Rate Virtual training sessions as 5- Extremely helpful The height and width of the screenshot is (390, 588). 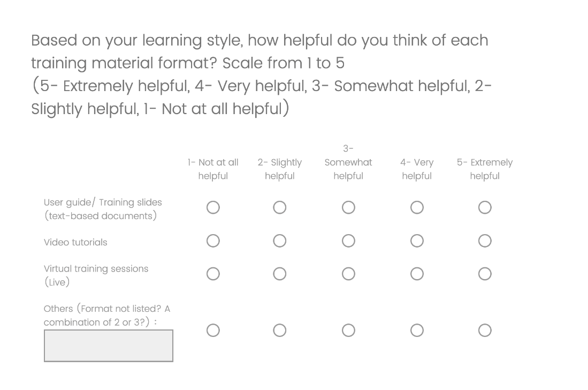pyautogui.click(x=485, y=274)
